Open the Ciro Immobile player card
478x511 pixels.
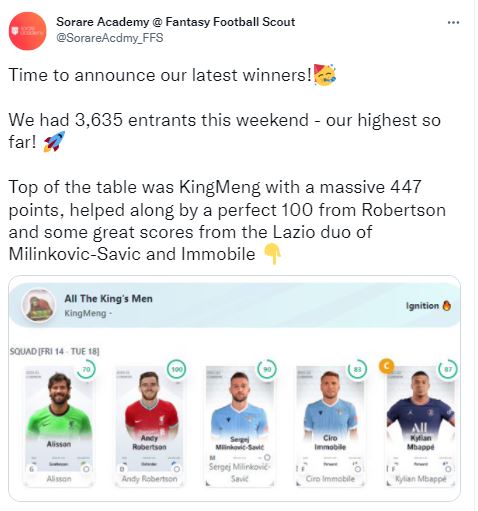330,426
